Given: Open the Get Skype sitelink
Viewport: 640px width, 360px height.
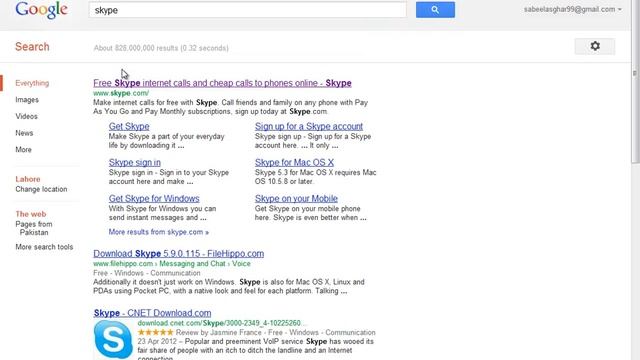Looking at the screenshot, I should (129, 127).
